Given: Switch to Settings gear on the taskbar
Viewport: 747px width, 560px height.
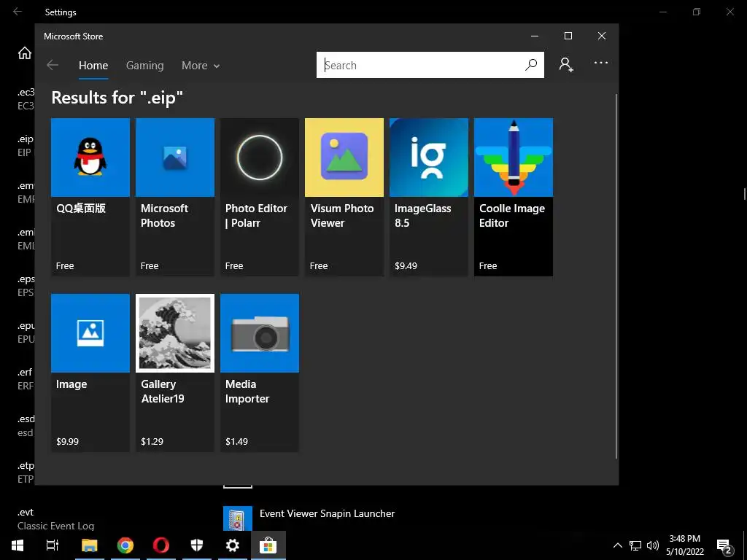Looking at the screenshot, I should point(233,545).
